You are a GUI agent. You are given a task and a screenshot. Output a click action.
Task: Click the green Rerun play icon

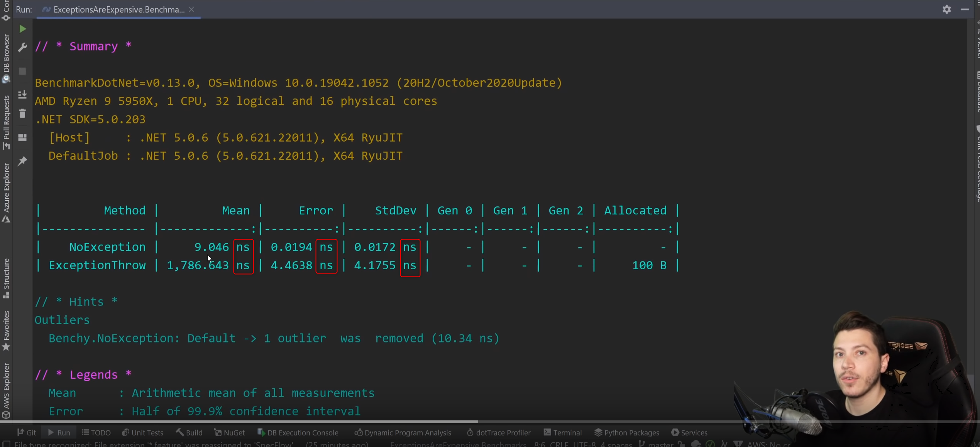click(x=22, y=29)
